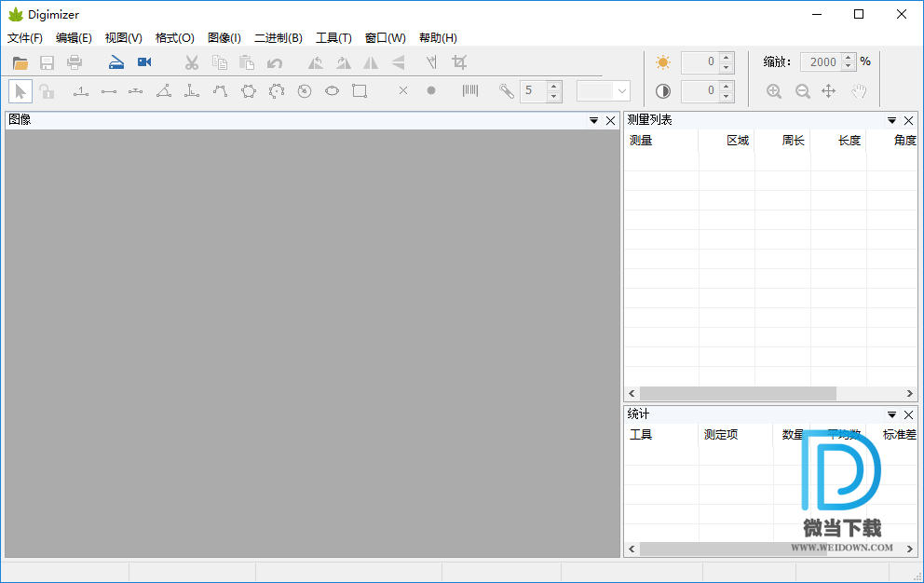Viewport: 924px width, 583px height.
Task: Click the brightness value field
Action: click(x=700, y=61)
